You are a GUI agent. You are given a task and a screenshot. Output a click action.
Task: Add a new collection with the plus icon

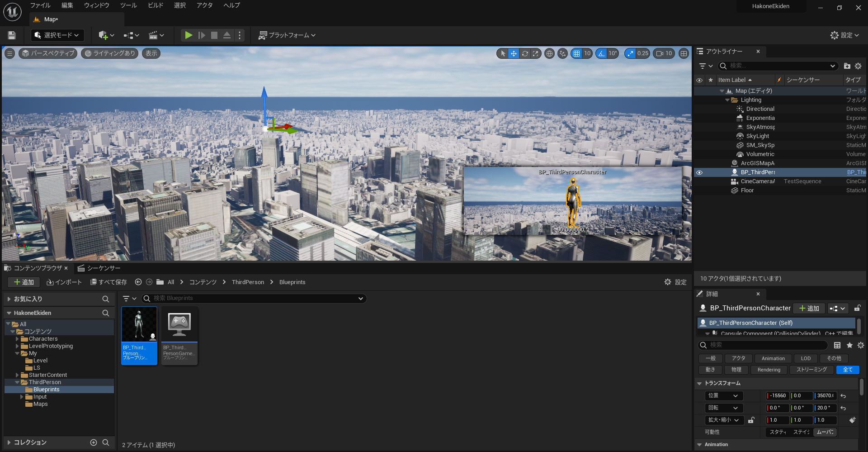[94, 442]
